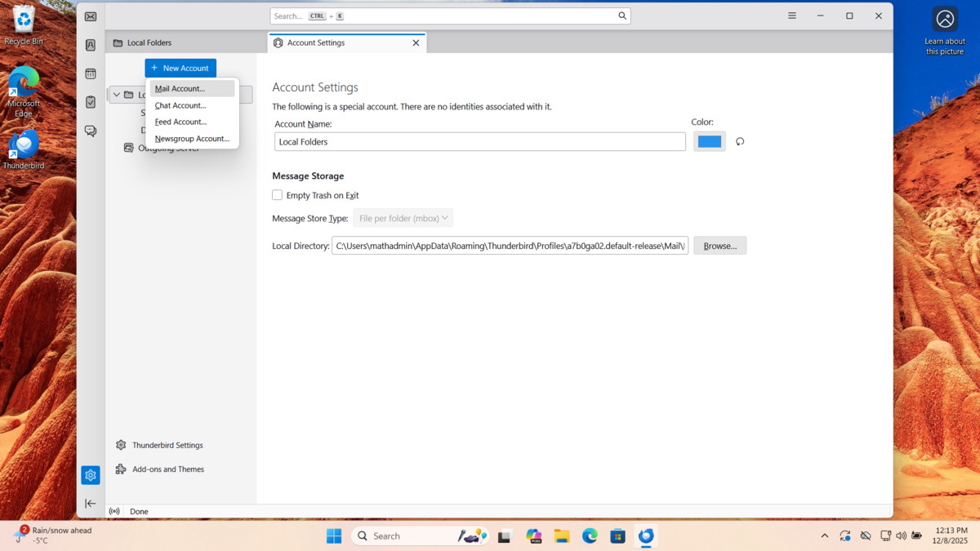
Task: Switch to the Local Folders tab
Action: 149,42
